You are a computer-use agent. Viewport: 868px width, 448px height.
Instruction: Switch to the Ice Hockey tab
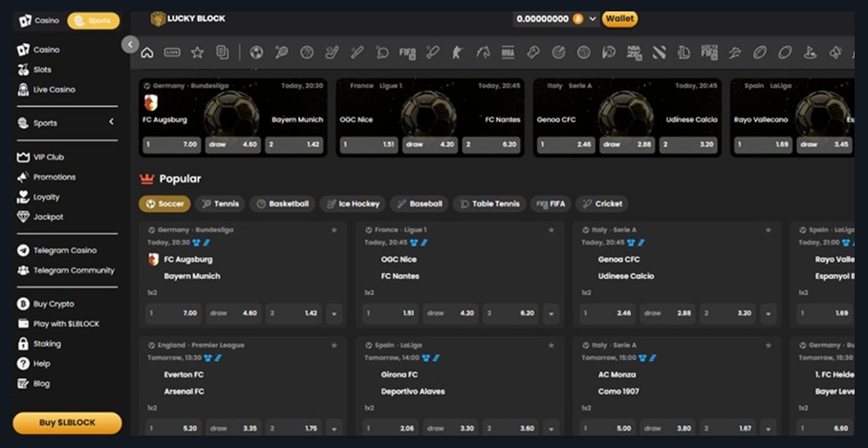click(351, 203)
